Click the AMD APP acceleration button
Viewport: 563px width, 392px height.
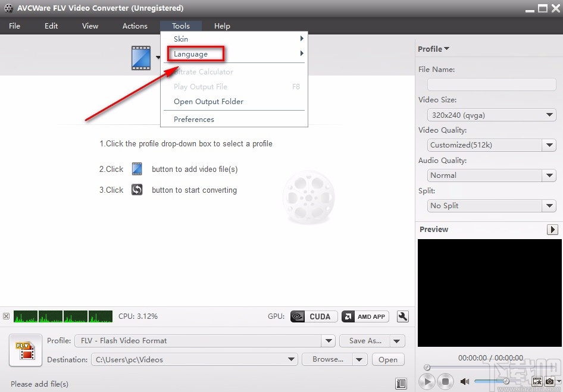click(x=365, y=316)
